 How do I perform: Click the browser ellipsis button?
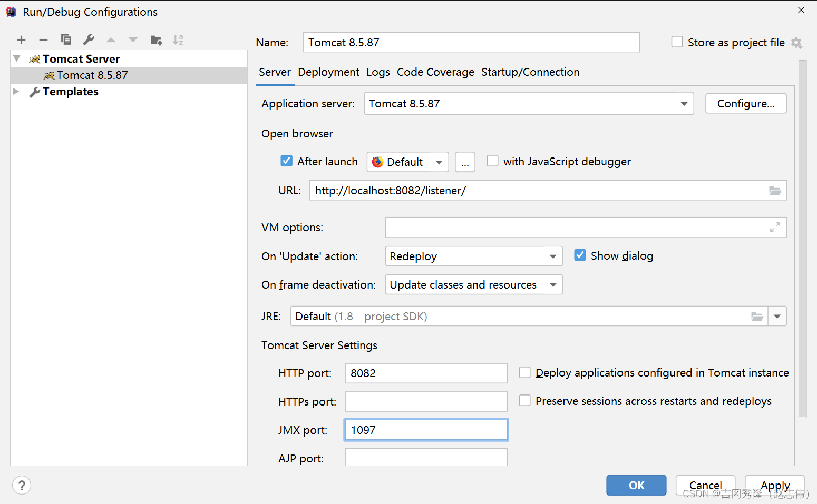tap(465, 162)
